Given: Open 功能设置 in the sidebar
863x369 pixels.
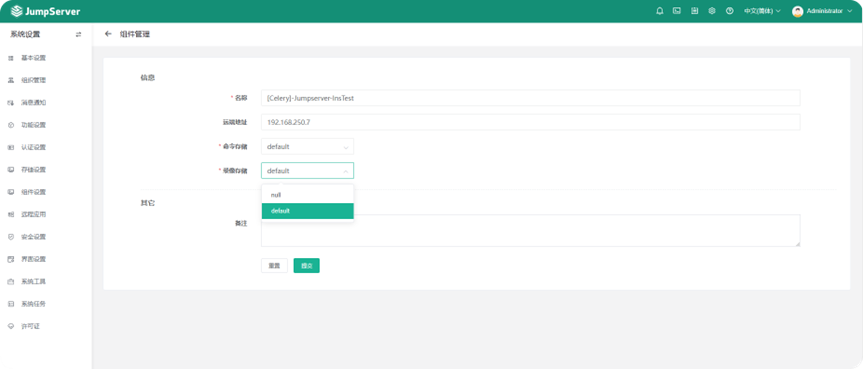Looking at the screenshot, I should pos(33,125).
